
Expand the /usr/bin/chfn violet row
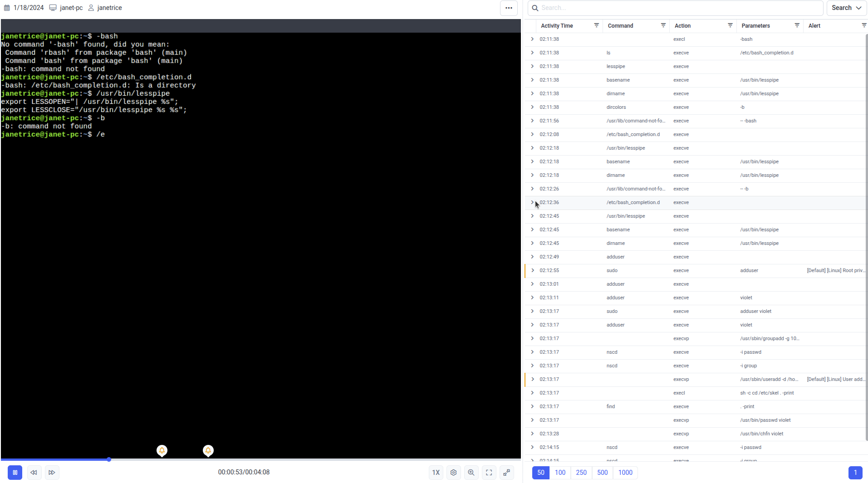pyautogui.click(x=532, y=434)
